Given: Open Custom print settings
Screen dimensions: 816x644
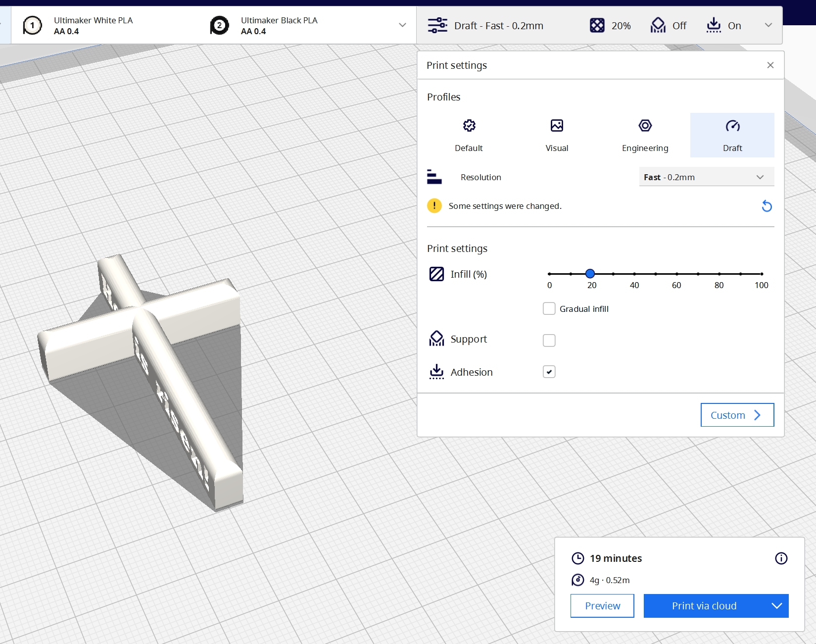Looking at the screenshot, I should (737, 415).
